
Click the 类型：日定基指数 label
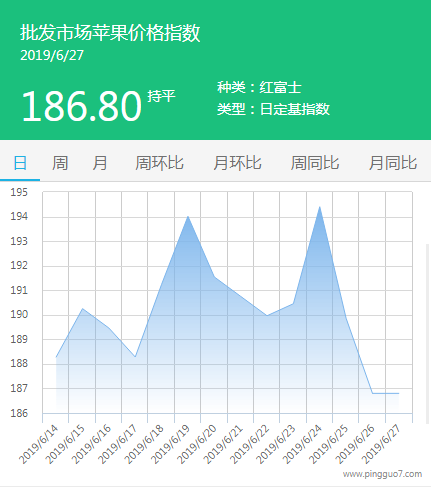click(273, 109)
